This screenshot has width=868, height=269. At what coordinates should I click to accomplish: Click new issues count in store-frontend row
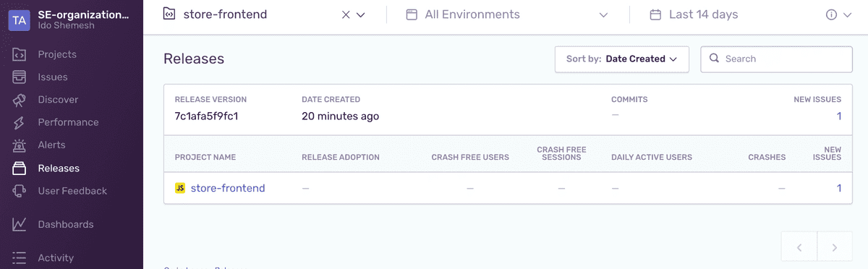[x=839, y=188]
